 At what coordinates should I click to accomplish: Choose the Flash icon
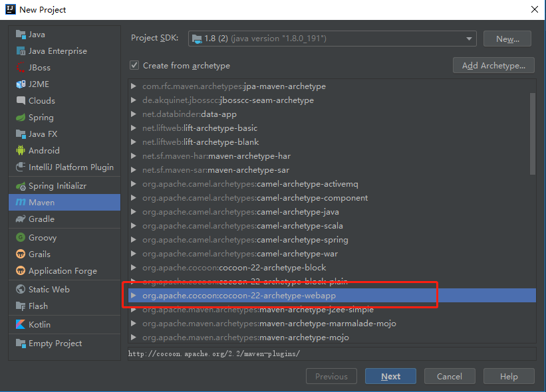tap(21, 306)
